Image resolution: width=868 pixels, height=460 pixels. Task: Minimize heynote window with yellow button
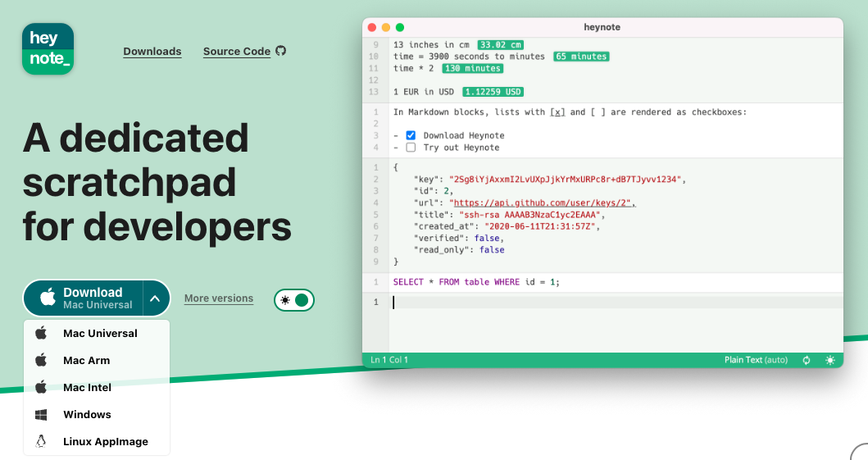386,27
